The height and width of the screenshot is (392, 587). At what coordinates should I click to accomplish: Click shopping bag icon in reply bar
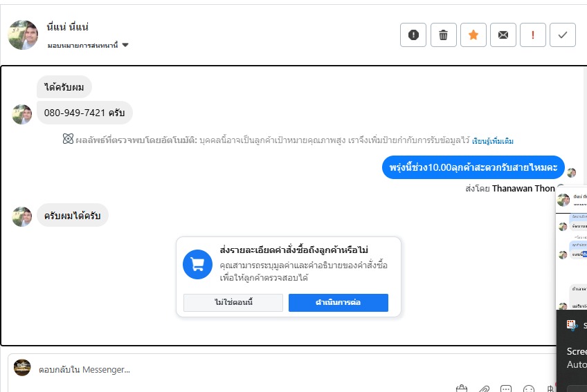click(x=462, y=389)
